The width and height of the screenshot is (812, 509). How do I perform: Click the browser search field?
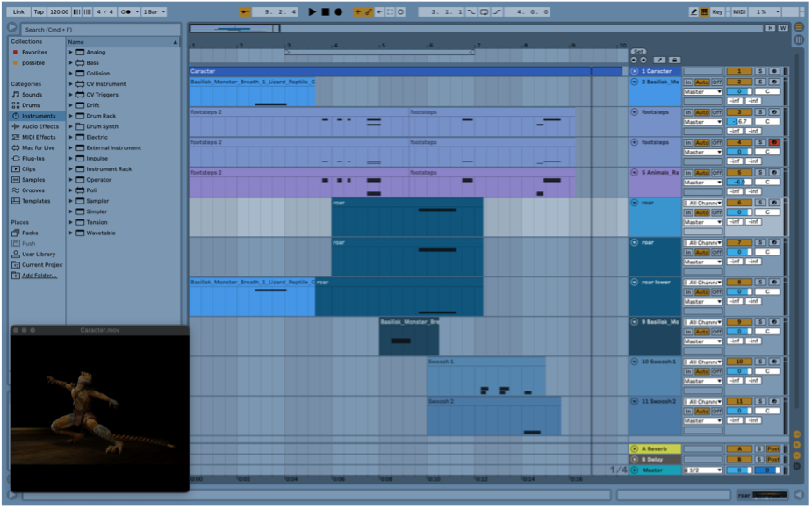(100, 30)
